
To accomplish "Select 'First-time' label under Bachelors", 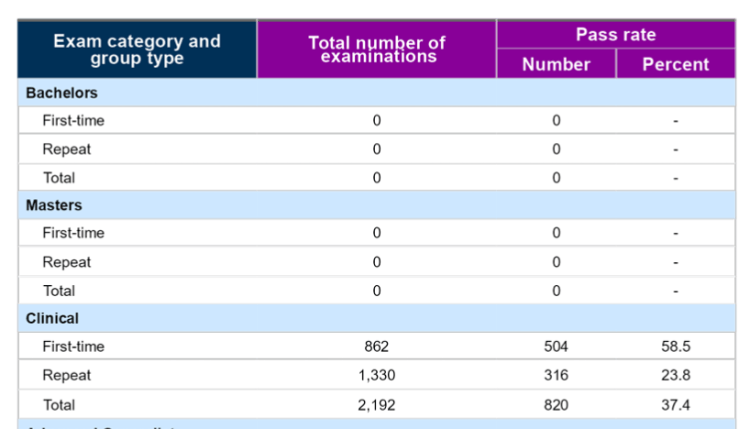I will pyautogui.click(x=74, y=121).
